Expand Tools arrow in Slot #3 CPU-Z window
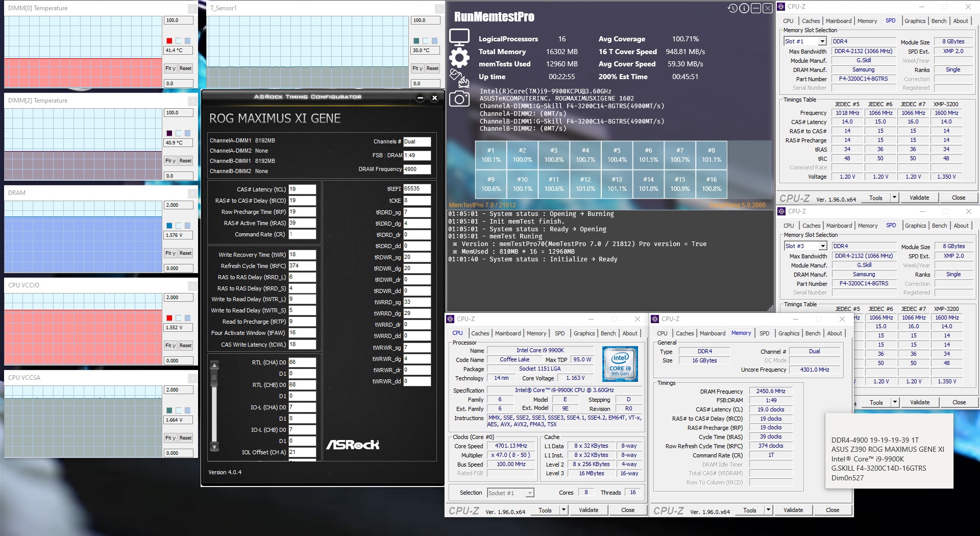Screen dimensions: 980x536 (895, 402)
